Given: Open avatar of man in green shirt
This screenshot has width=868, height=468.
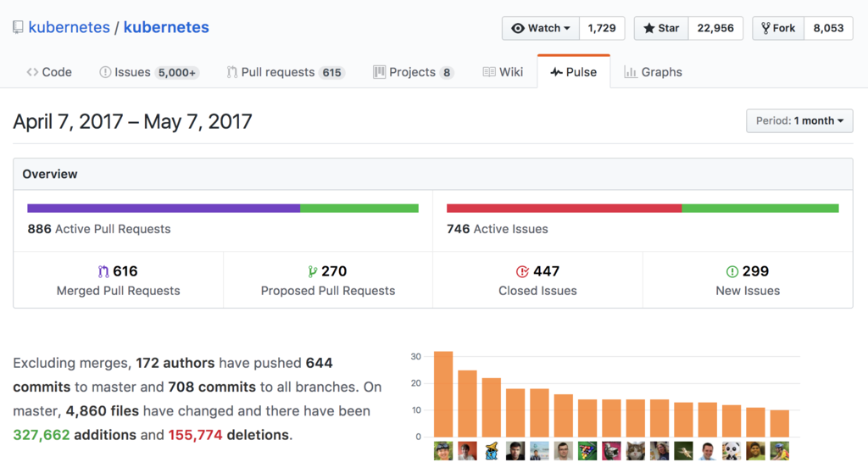Looking at the screenshot, I should [755, 451].
